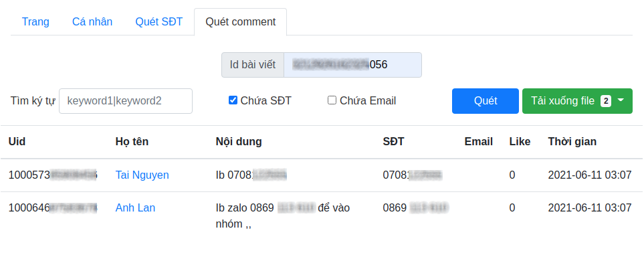Enable the Chứa Email checkbox
The image size is (644, 253).
(332, 100)
